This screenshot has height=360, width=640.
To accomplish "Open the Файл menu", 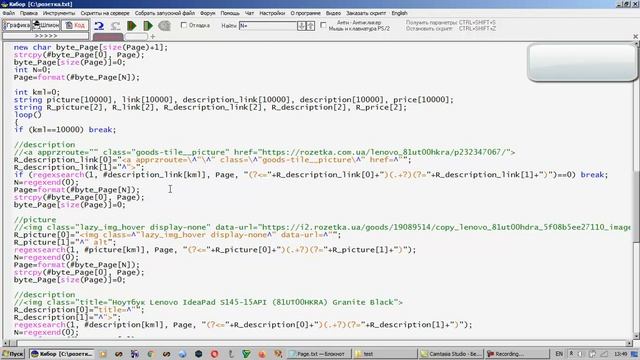I will click(x=9, y=13).
